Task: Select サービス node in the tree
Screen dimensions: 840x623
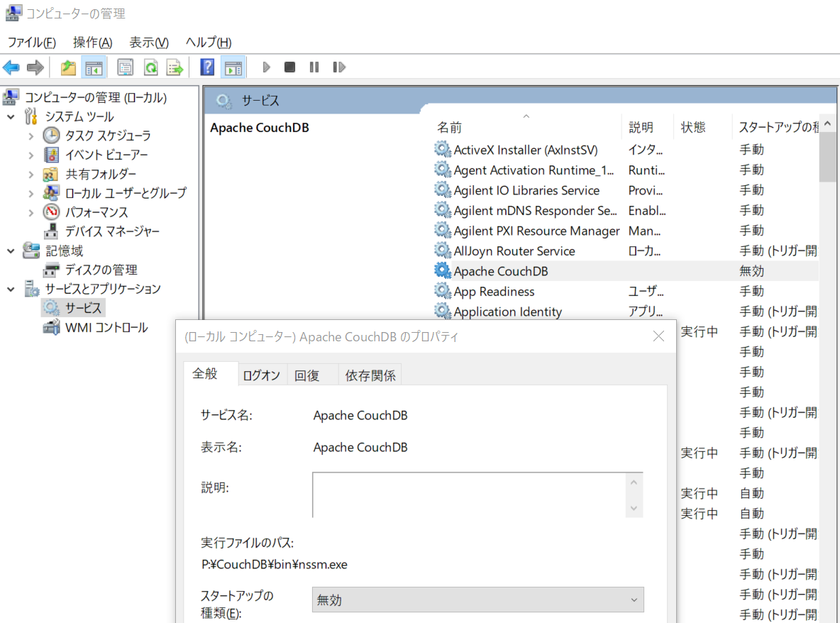Action: pos(83,308)
